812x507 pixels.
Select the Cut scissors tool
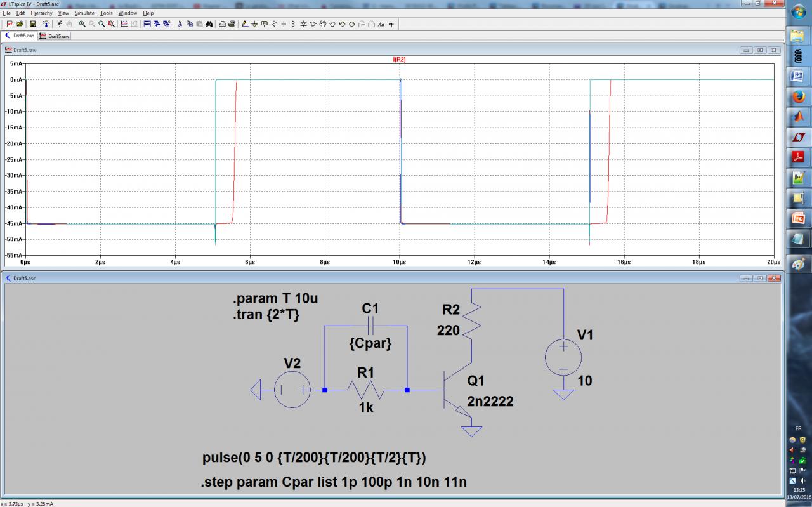coord(180,23)
